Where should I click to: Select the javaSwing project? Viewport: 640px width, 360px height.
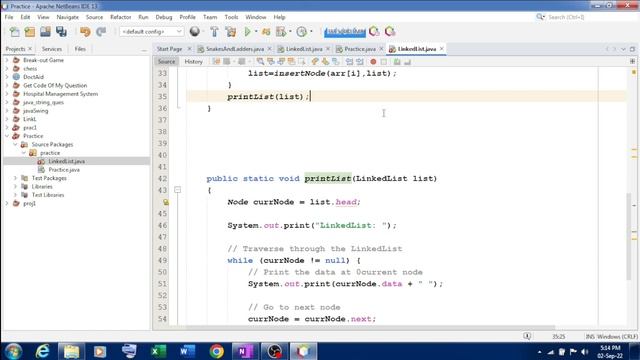pos(36,111)
